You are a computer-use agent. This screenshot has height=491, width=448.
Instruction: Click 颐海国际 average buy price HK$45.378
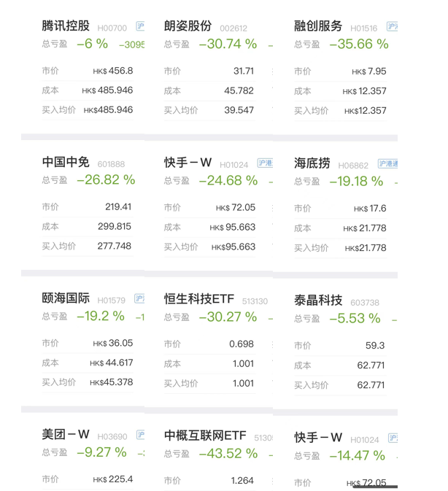[x=111, y=382]
